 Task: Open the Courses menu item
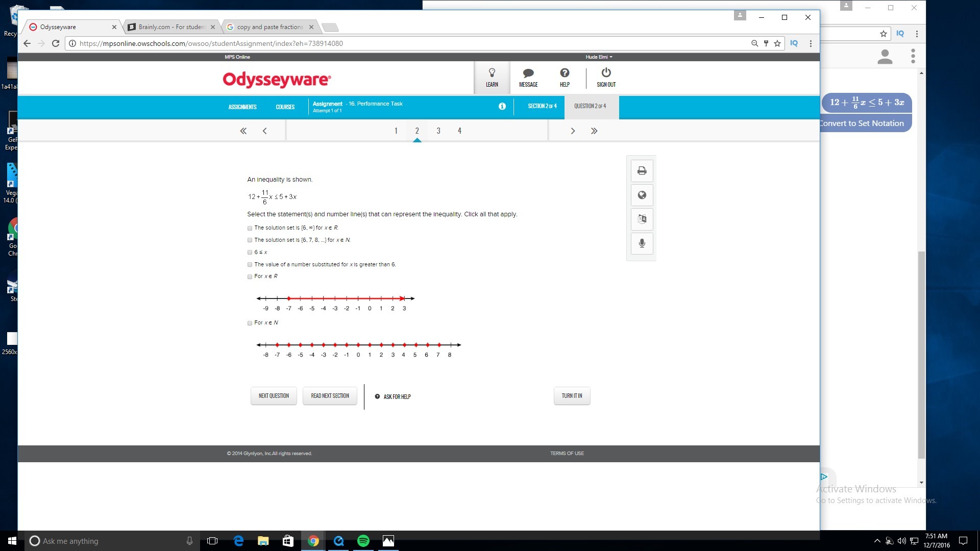coord(285,107)
